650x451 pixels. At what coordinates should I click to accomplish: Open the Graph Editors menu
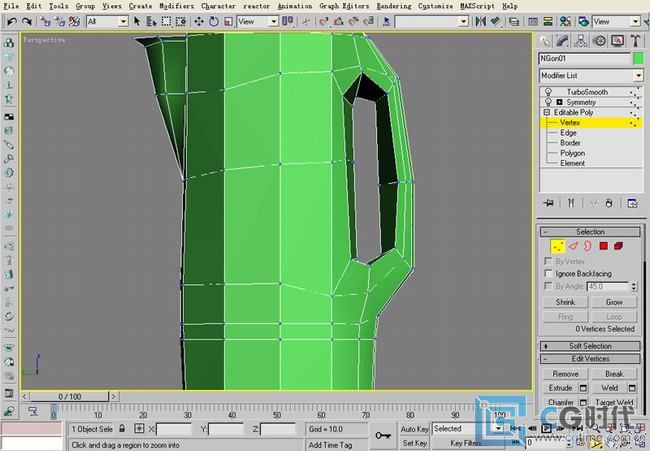(344, 6)
